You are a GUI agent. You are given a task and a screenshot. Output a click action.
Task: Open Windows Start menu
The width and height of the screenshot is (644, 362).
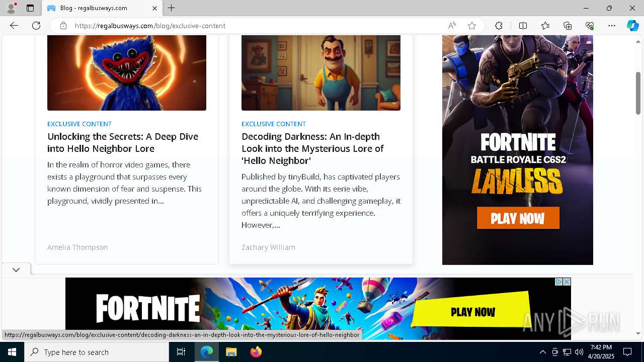click(12, 352)
